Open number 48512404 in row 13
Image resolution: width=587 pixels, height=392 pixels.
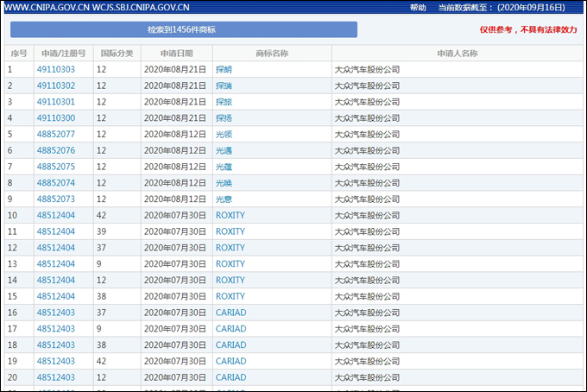[x=56, y=264]
